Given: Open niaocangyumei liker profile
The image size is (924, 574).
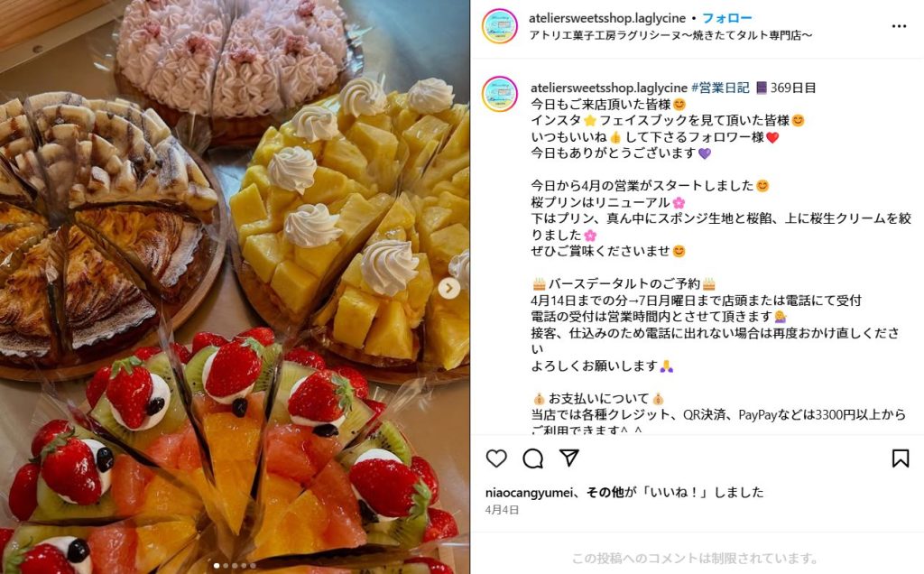Looking at the screenshot, I should 529,492.
